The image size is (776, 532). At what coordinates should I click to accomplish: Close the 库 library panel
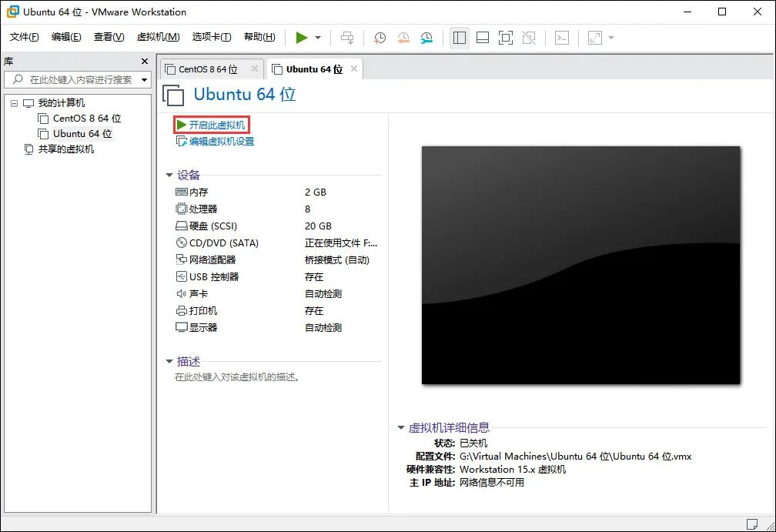click(x=145, y=62)
